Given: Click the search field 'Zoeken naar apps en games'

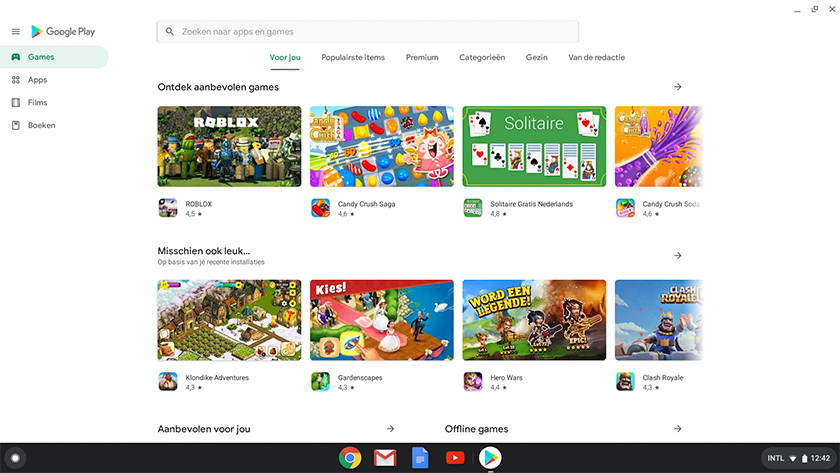Looking at the screenshot, I should pyautogui.click(x=367, y=32).
